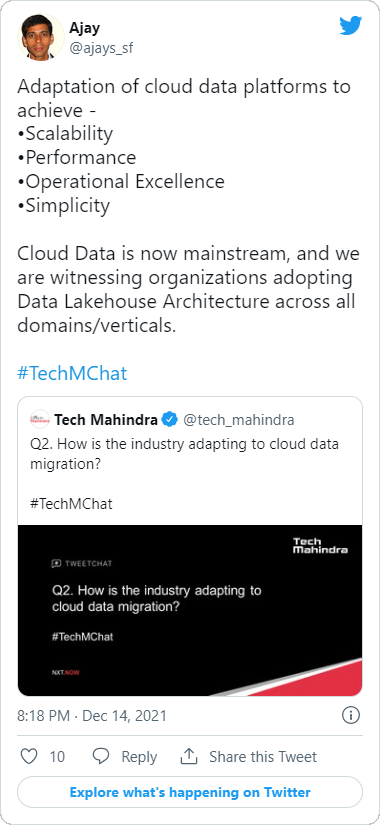Click the share upload arrow icon
This screenshot has height=825, width=380.
point(188,756)
